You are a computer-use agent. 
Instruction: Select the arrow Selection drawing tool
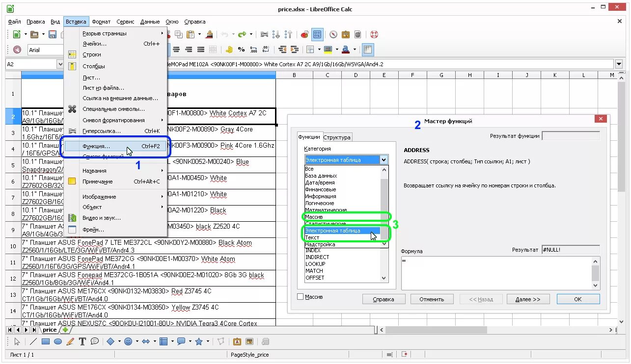pos(17,341)
